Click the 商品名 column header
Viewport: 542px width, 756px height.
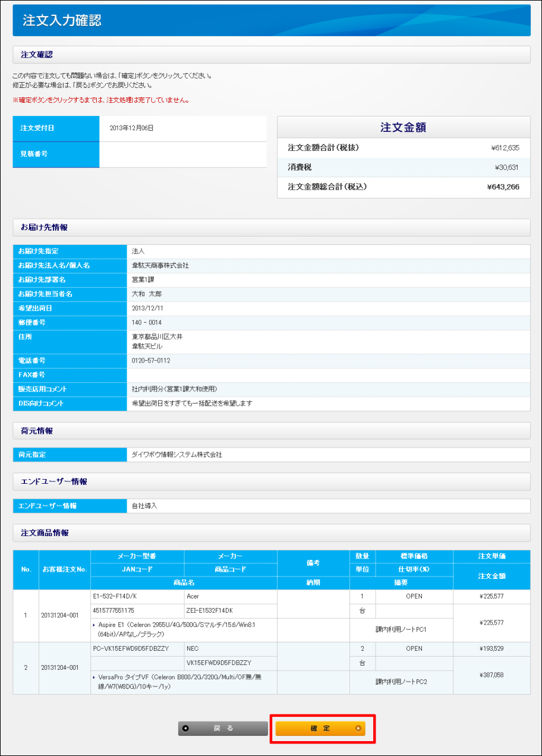point(184,583)
